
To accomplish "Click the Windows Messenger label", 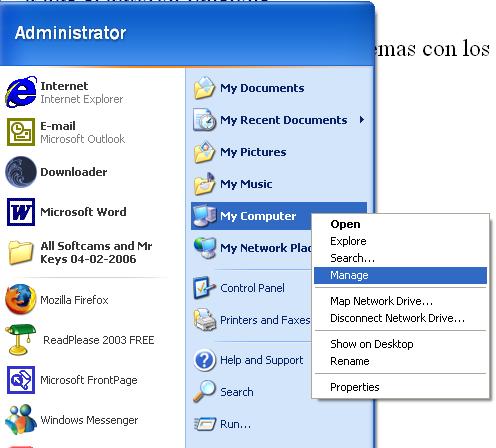I will [x=89, y=420].
